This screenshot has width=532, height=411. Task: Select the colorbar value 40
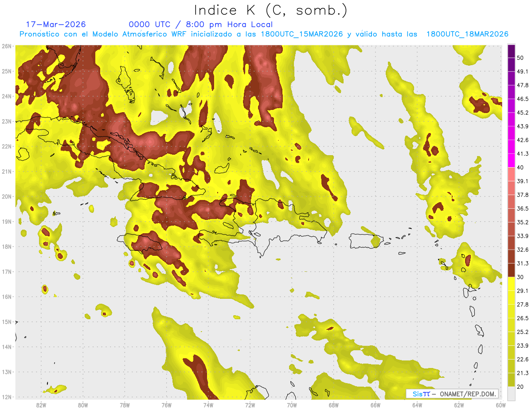click(521, 168)
